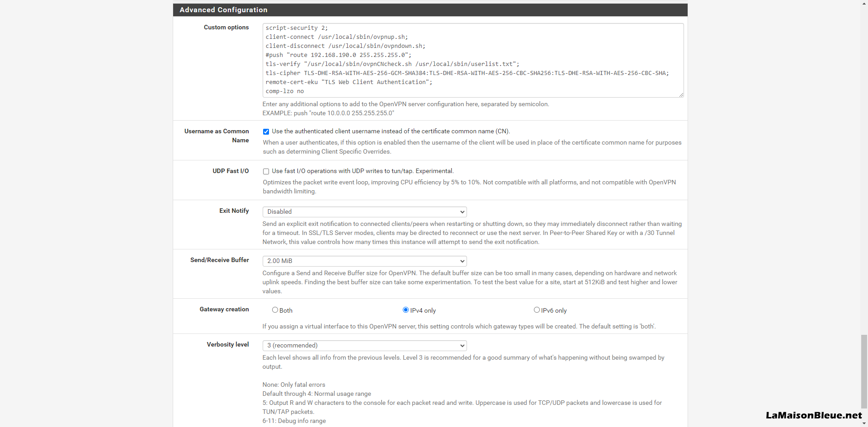The height and width of the screenshot is (427, 868).
Task: Click the '#push "route 192.168.190.0' line
Action: (339, 55)
